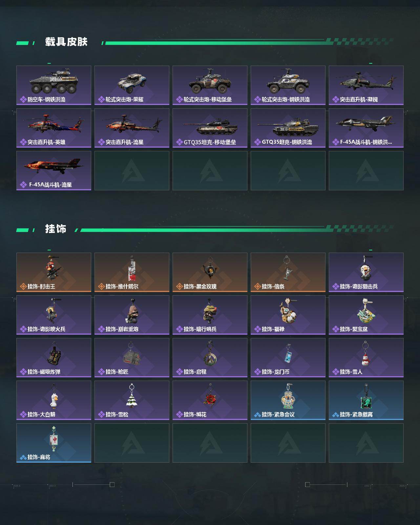Screen dimensions: 420x525
Task: Click the 突击直升机-凝视 helicopter skin
Action: coord(366,85)
